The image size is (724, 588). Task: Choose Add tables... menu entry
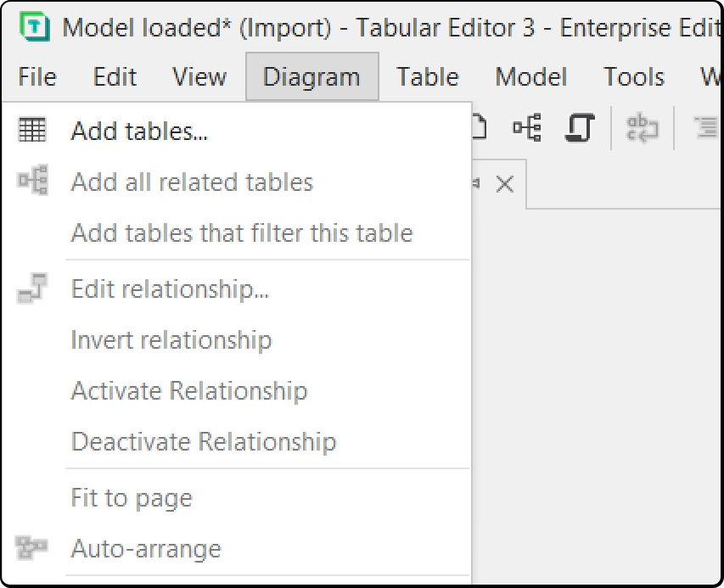(237, 131)
